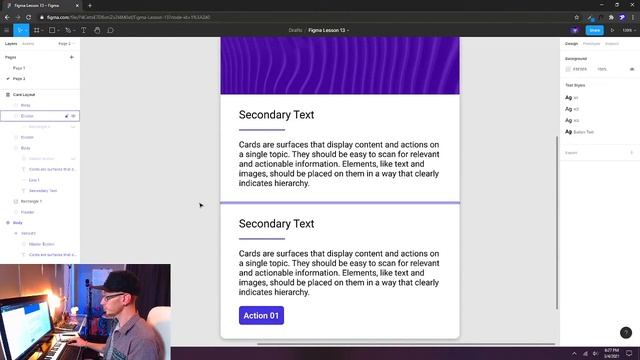Edit the background opacity percentage

[602, 69]
